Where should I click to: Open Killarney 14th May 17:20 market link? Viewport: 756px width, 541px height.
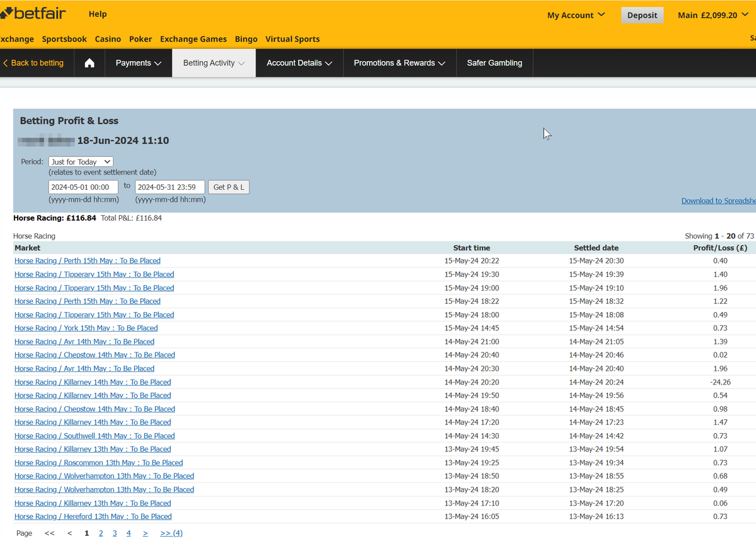(x=93, y=422)
